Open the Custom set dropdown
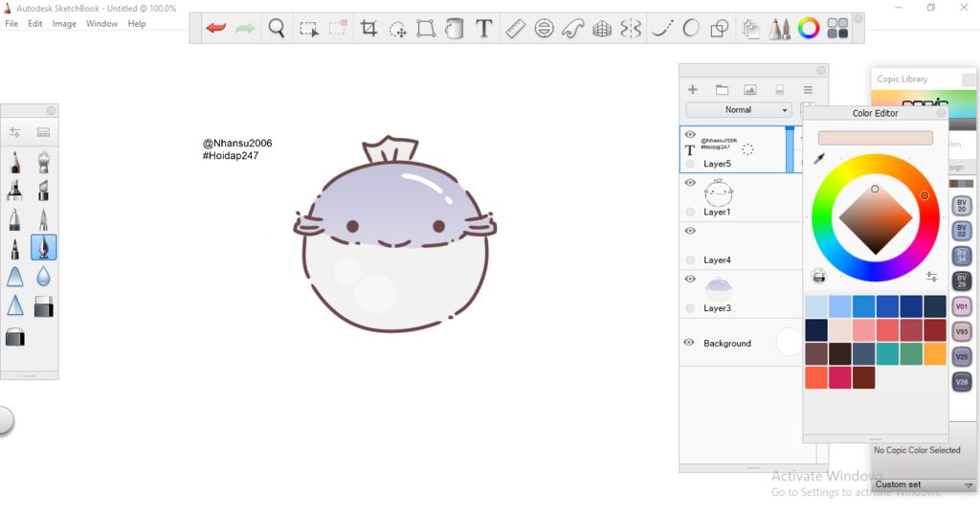Image resolution: width=980 pixels, height=516 pixels. [x=924, y=484]
